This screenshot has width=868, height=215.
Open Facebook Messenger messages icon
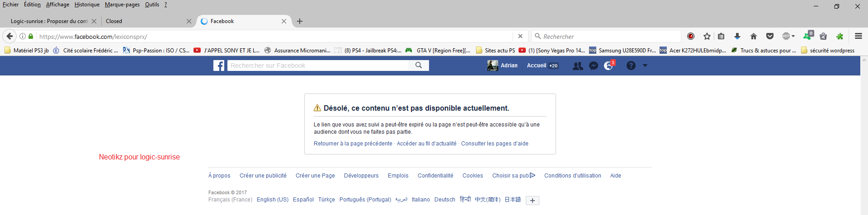pos(594,65)
